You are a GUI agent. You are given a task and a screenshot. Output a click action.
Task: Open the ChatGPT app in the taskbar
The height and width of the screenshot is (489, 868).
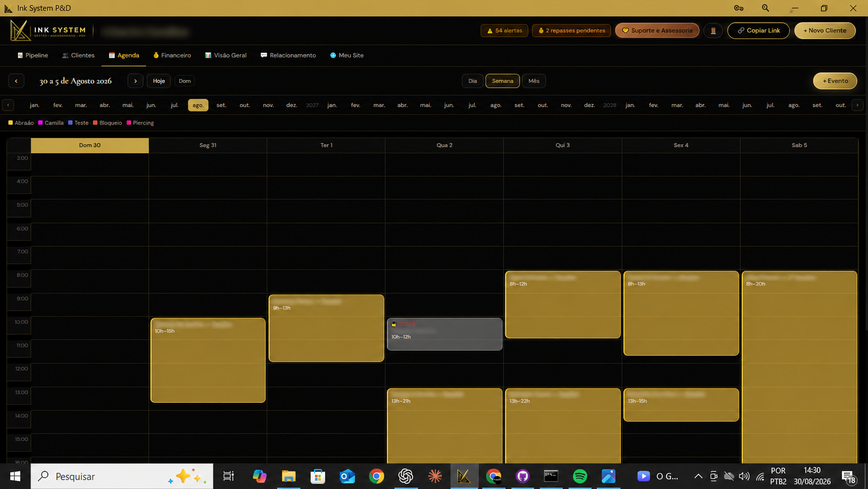[x=405, y=476]
